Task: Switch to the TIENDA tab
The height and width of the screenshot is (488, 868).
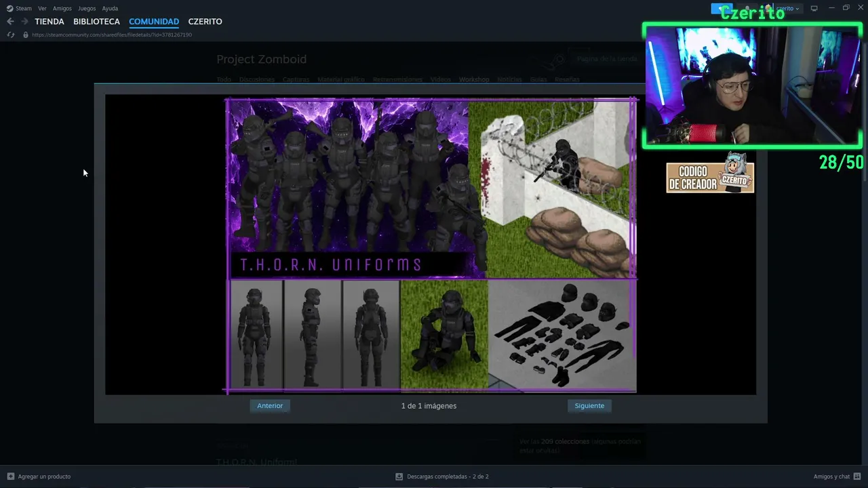Action: tap(50, 22)
